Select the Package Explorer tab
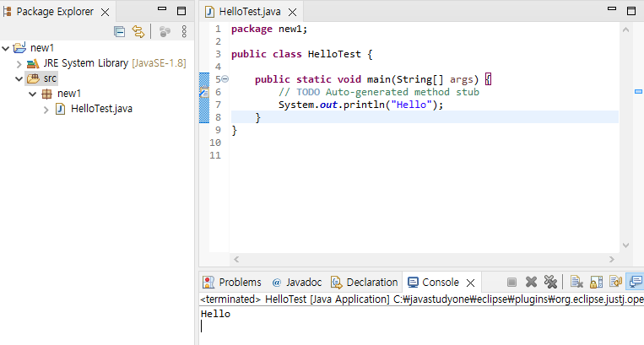The height and width of the screenshot is (345, 644). pos(55,12)
